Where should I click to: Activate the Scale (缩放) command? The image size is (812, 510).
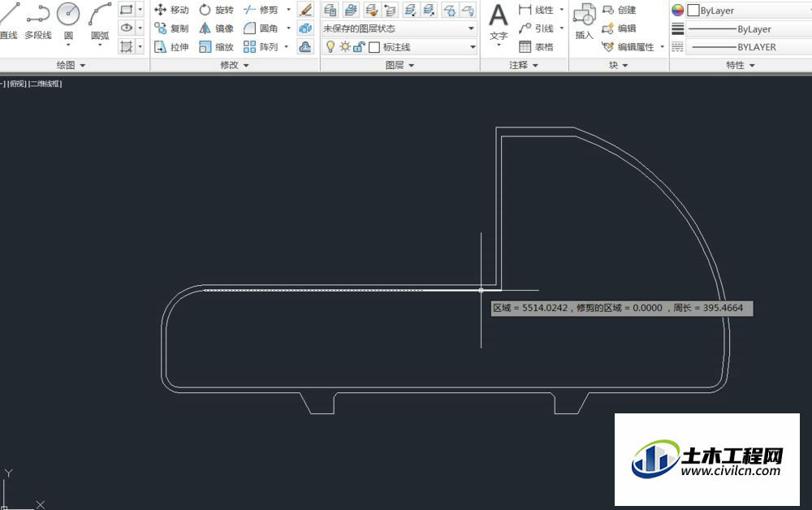[217, 47]
